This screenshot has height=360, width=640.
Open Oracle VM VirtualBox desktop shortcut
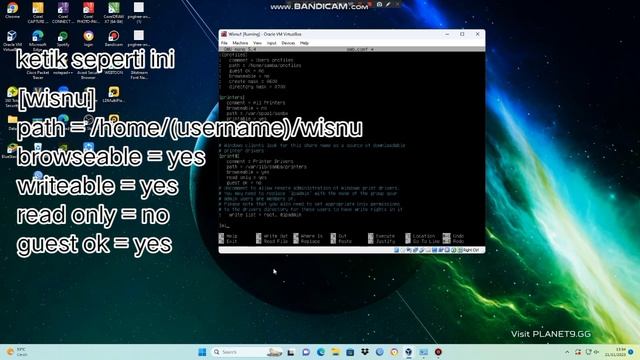click(x=12, y=40)
